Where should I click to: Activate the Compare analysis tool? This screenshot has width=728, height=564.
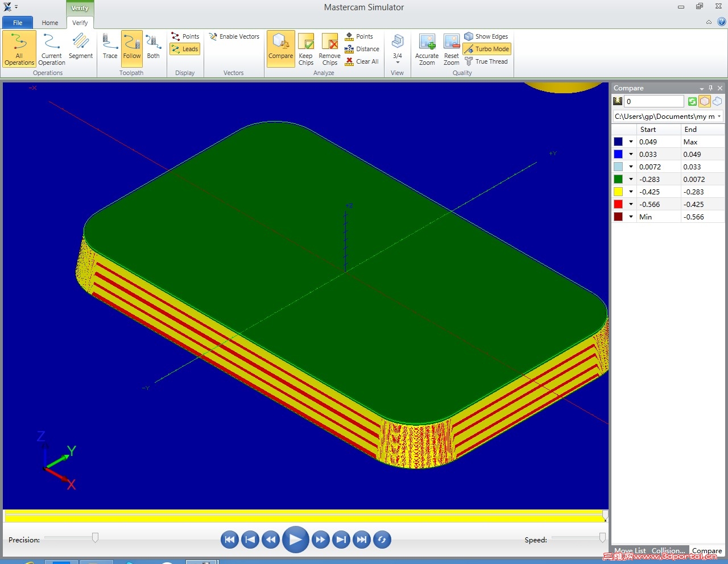point(281,49)
